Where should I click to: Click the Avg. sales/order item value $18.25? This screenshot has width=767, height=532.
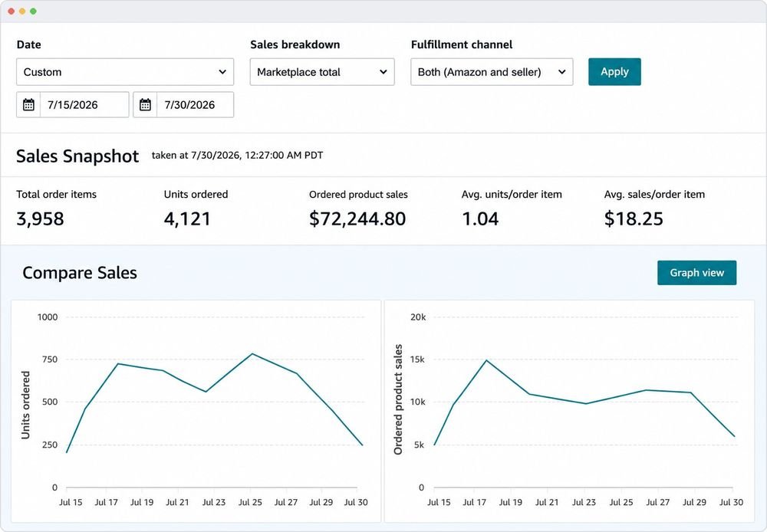[634, 218]
